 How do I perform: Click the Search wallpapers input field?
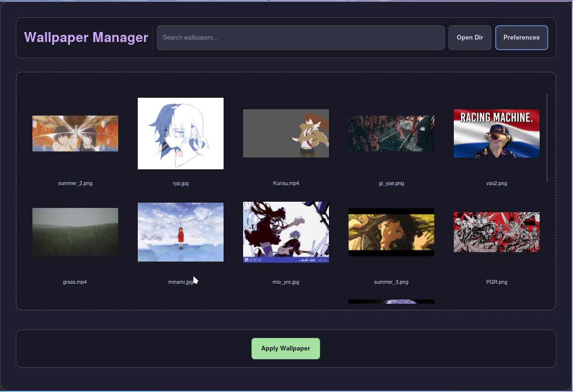[x=301, y=38]
